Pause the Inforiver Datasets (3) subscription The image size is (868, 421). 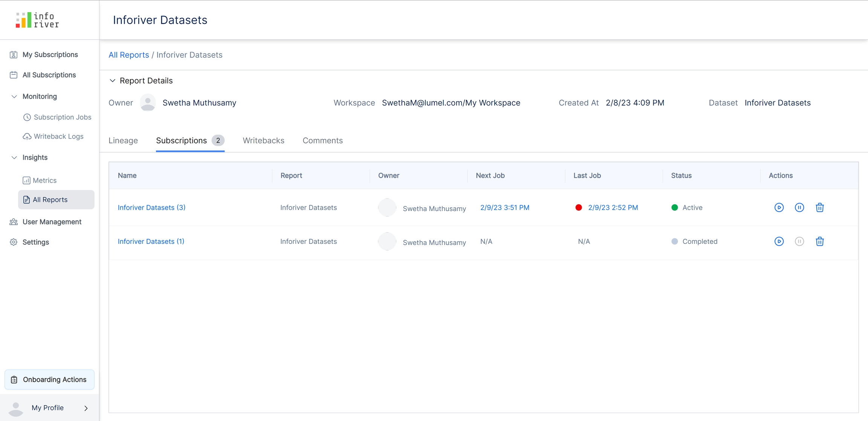[799, 207]
